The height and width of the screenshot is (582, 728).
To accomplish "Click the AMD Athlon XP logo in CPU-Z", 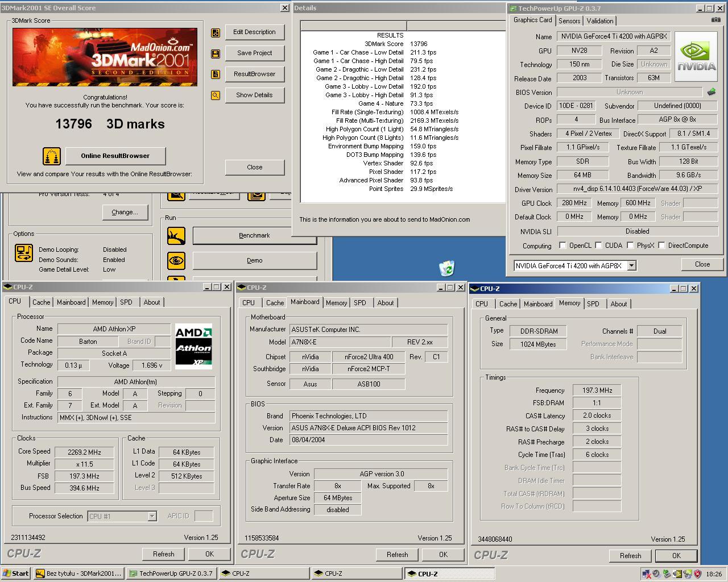I will click(x=193, y=346).
